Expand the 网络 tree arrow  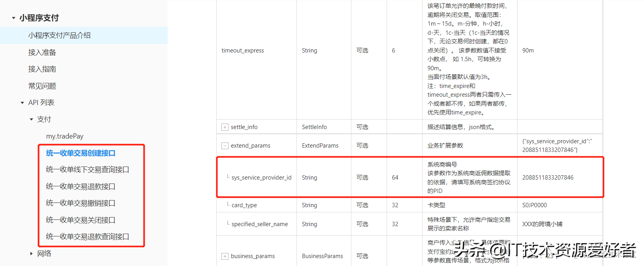point(31,253)
